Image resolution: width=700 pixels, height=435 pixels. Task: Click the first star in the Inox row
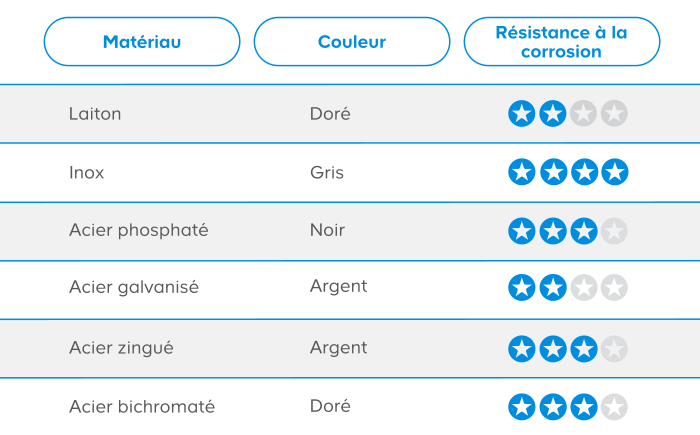pos(521,173)
